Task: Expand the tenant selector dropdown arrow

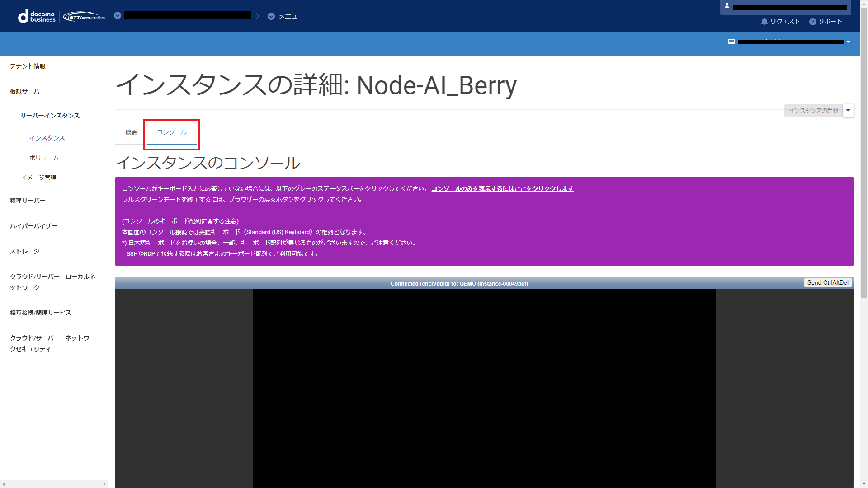Action: (849, 42)
